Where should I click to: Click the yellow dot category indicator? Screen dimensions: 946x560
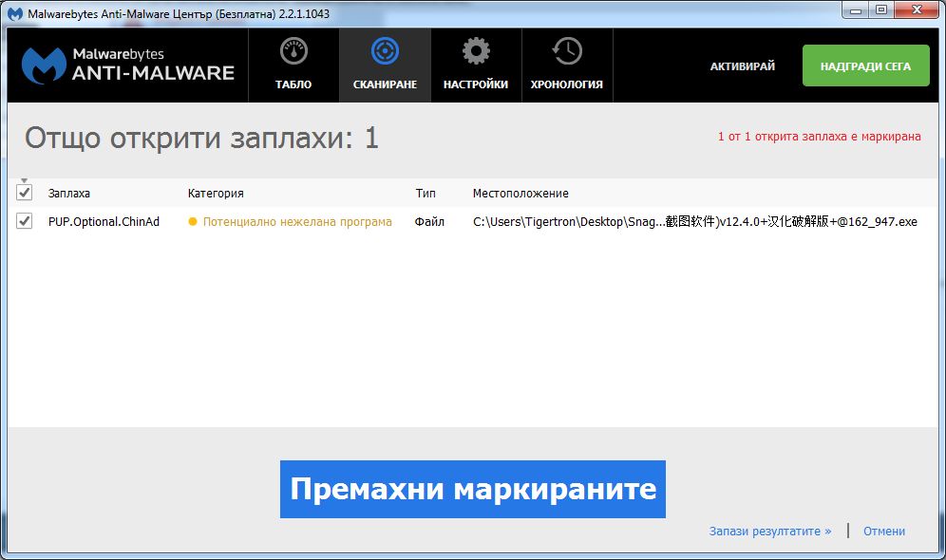point(193,222)
